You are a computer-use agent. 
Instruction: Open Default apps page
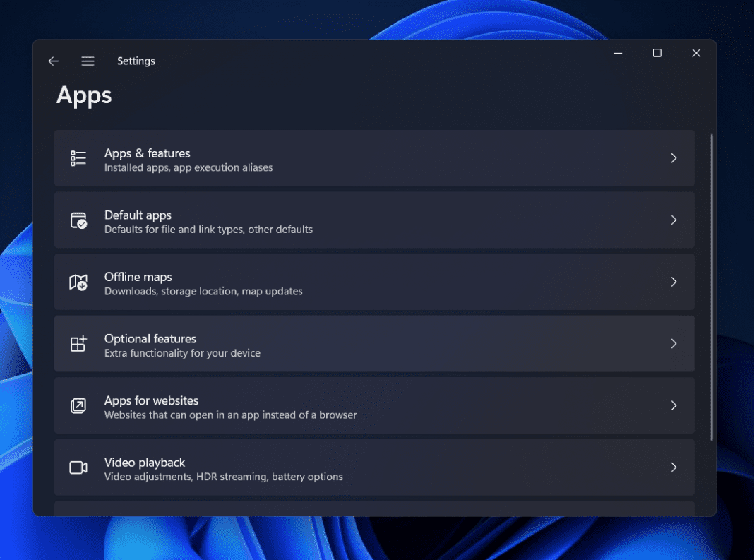tap(374, 220)
